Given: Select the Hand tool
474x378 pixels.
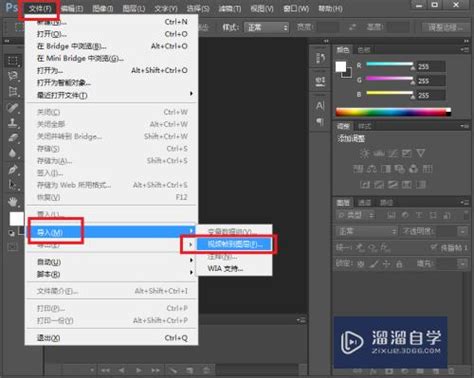Looking at the screenshot, I should point(13,202).
